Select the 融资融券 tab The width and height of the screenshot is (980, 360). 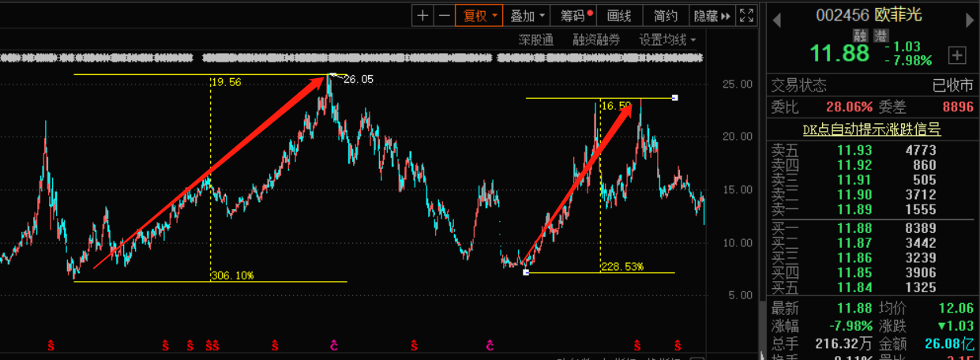[596, 39]
